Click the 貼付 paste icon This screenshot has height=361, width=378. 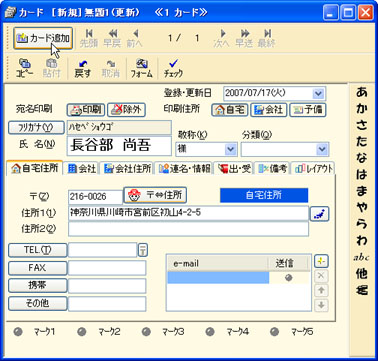(51, 68)
